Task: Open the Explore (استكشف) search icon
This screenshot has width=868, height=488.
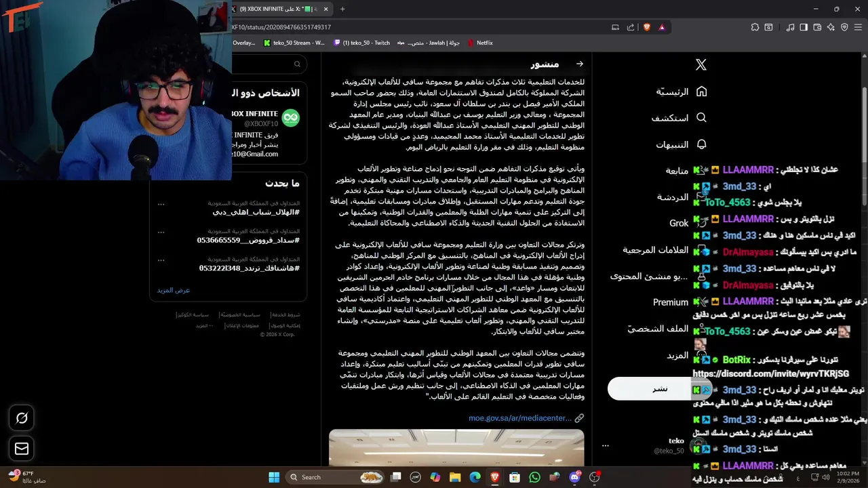Action: pos(702,118)
